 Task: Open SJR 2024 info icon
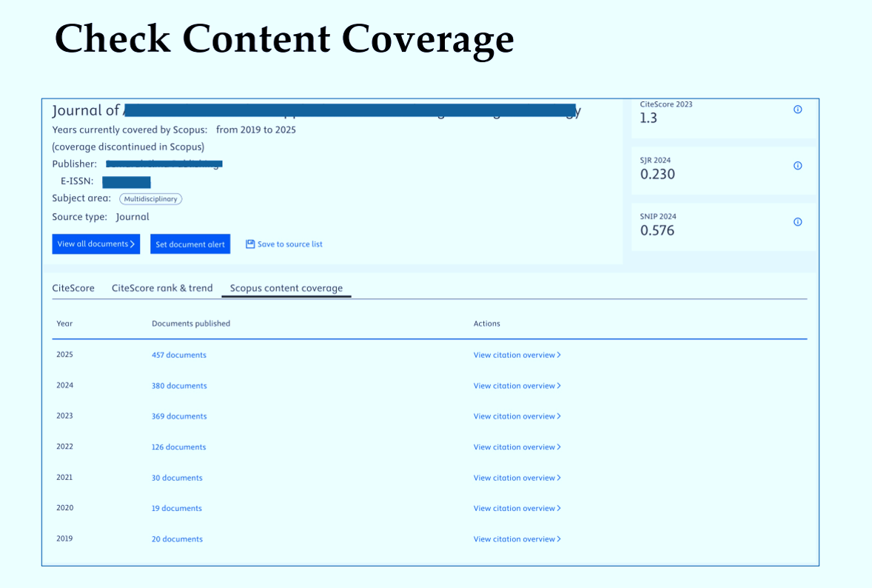point(797,166)
